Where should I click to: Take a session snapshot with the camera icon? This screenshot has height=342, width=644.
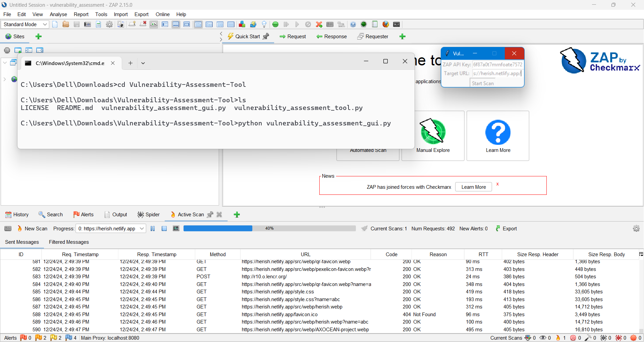[87, 24]
